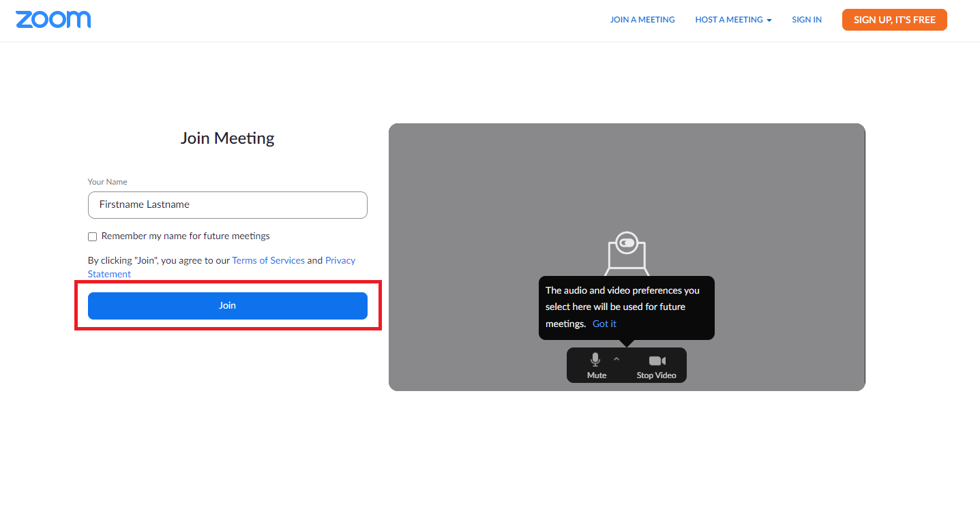This screenshot has height=511, width=980.
Task: Focus the Your Name input field
Action: click(x=227, y=204)
